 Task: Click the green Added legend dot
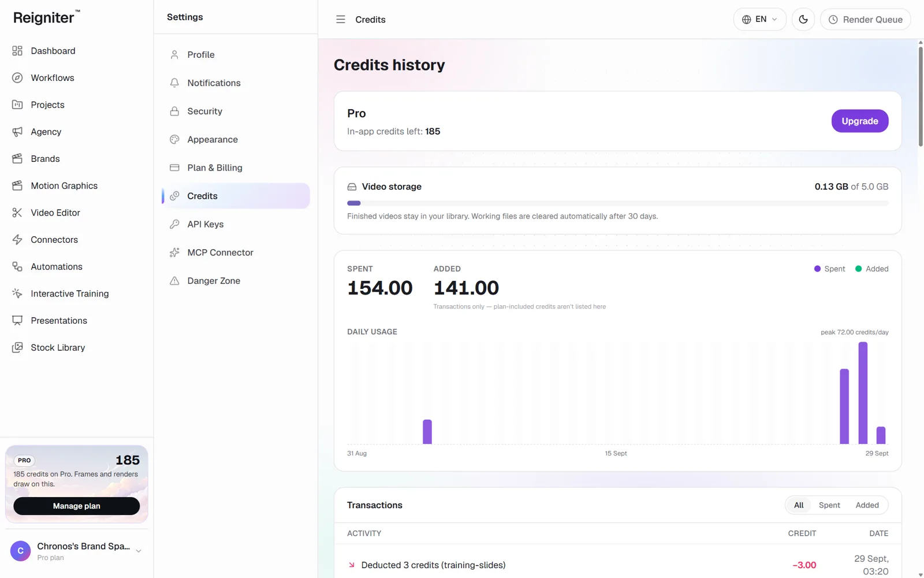858,269
